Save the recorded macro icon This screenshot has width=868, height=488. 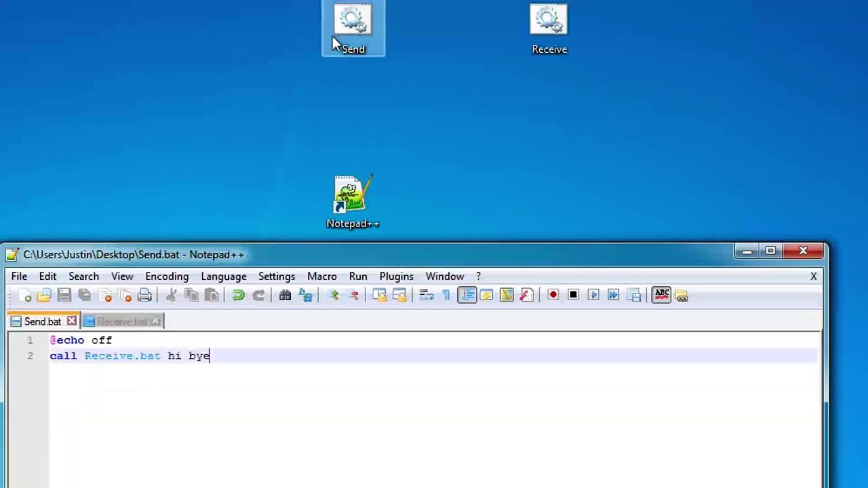[634, 296]
